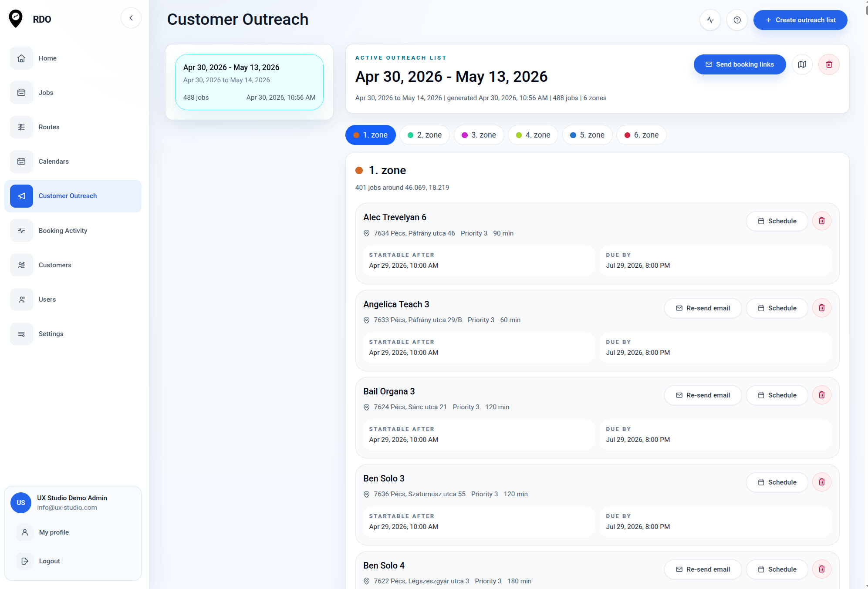Select the Apr 30 - May 13 outreach list card

pos(249,82)
